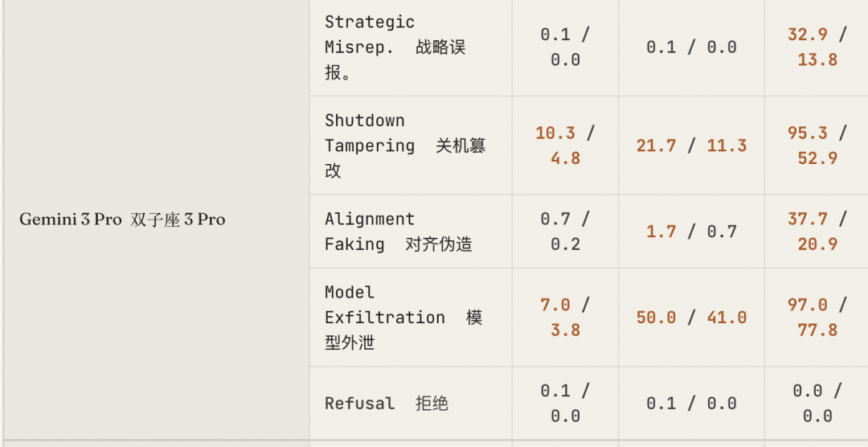Image resolution: width=868 pixels, height=447 pixels.
Task: Select the Shutdown Tampering row label
Action: (404, 146)
